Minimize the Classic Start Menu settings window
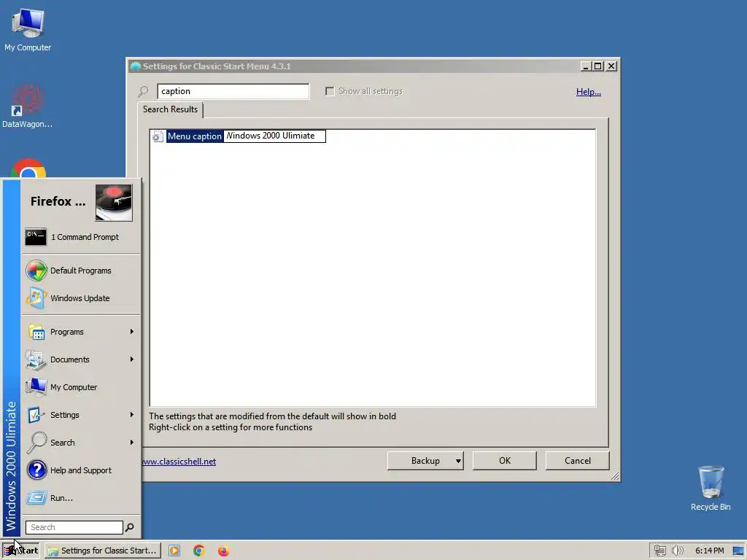Image resolution: width=747 pixels, height=560 pixels. pyautogui.click(x=586, y=66)
